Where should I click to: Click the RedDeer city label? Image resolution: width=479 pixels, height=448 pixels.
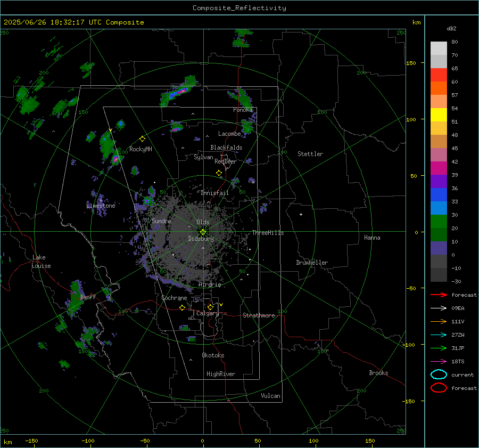click(226, 161)
